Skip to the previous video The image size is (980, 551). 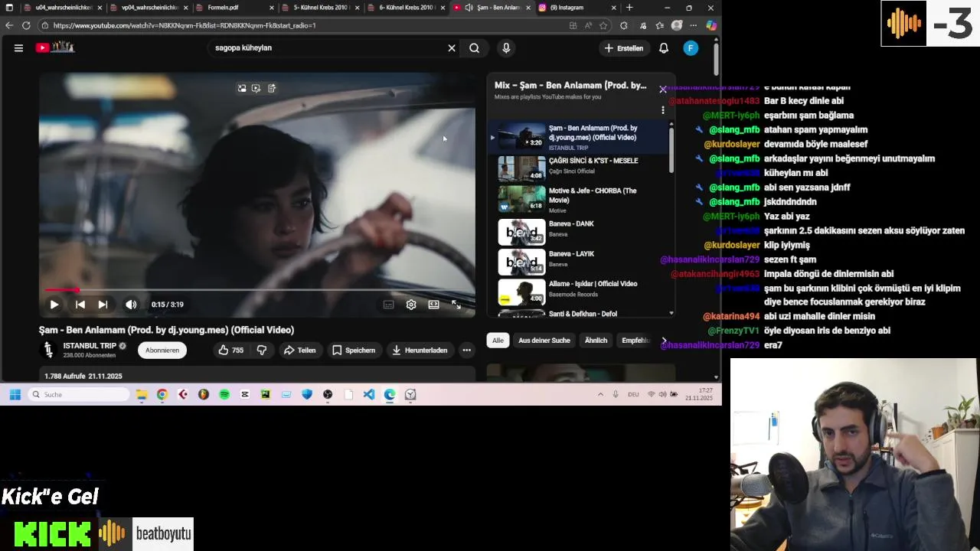click(80, 305)
